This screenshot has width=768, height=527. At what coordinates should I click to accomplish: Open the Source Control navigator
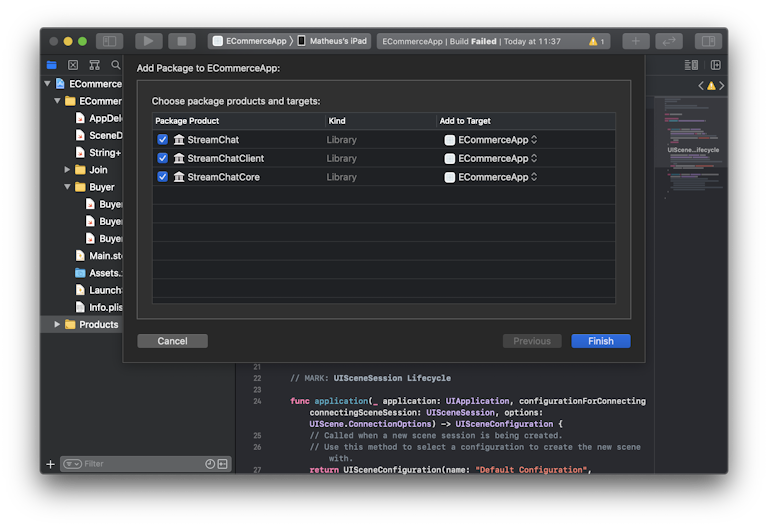[73, 65]
